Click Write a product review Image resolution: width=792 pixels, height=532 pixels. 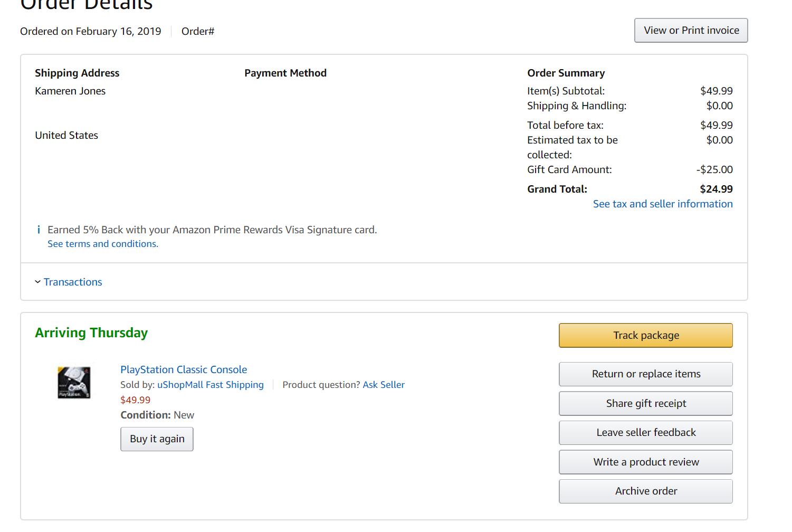[646, 462]
